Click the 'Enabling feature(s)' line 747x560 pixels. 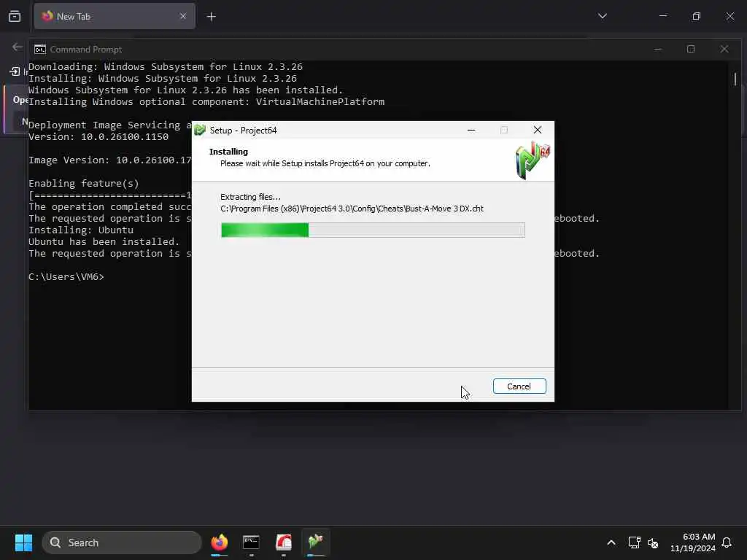[84, 183]
